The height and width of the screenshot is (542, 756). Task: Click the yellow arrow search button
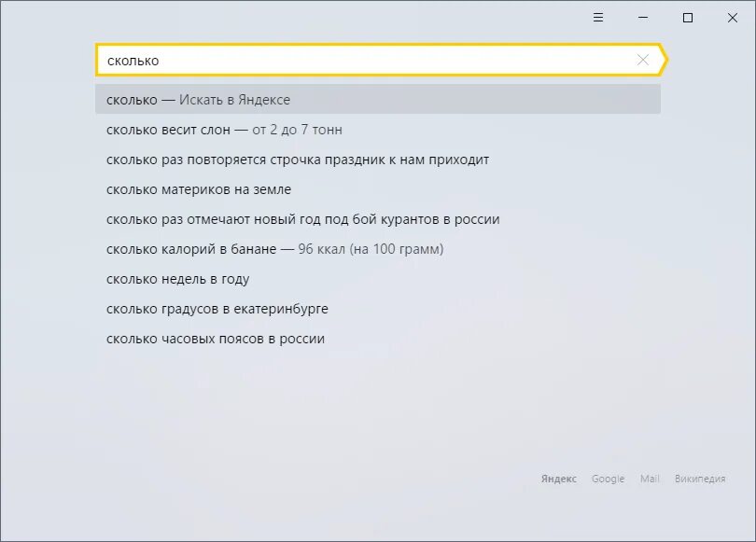point(663,60)
